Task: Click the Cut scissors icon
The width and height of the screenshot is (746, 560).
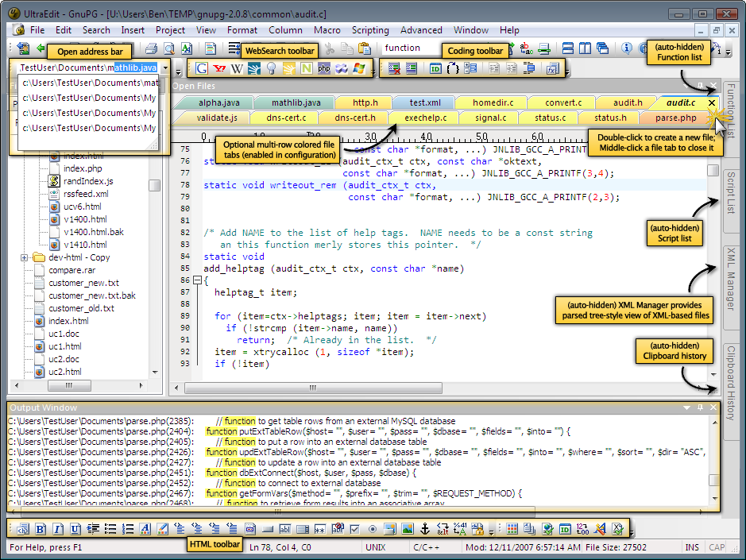Action: point(329,48)
